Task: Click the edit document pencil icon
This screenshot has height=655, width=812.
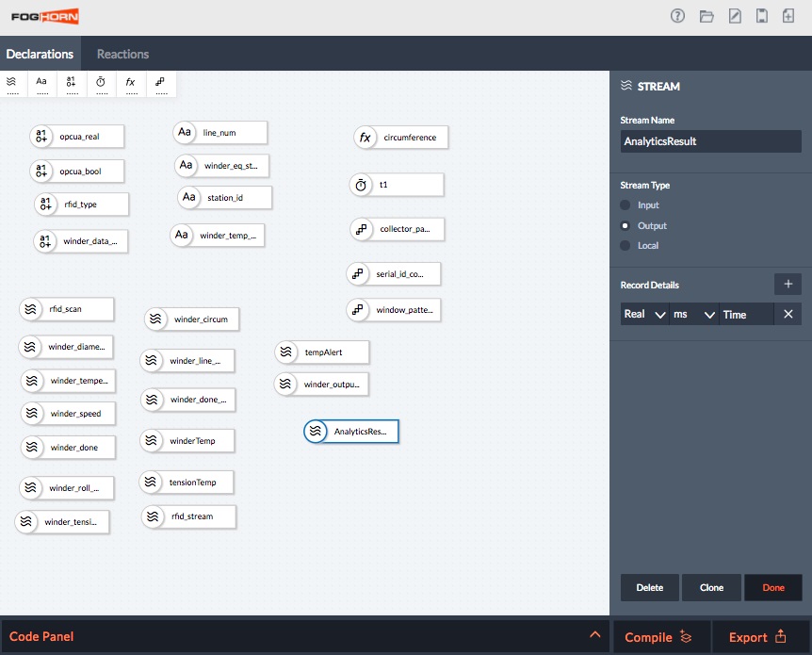Action: click(x=735, y=16)
